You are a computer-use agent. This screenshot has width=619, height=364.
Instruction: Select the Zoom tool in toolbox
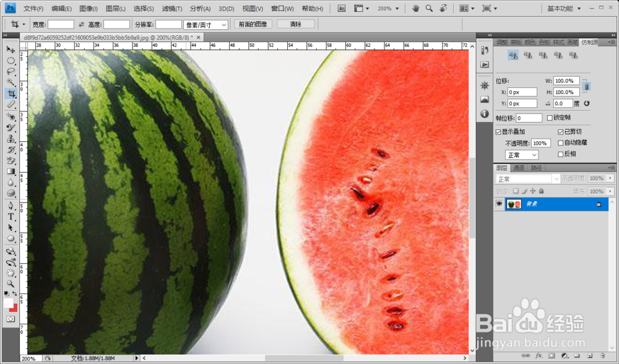click(11, 284)
